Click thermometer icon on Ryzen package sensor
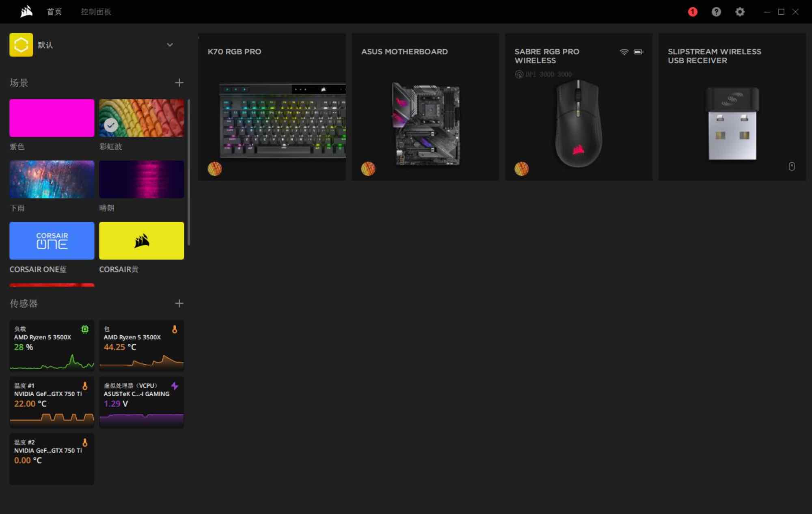This screenshot has width=812, height=514. click(175, 329)
